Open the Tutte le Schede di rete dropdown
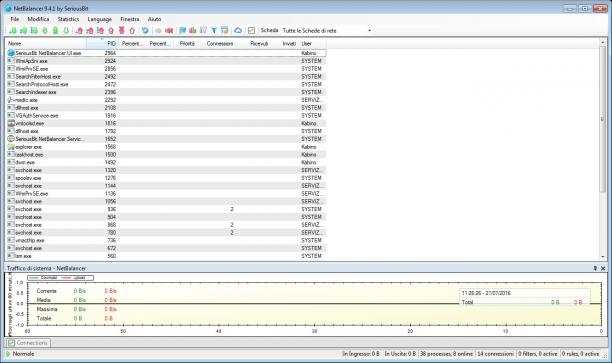The height and width of the screenshot is (363, 612). pyautogui.click(x=327, y=30)
